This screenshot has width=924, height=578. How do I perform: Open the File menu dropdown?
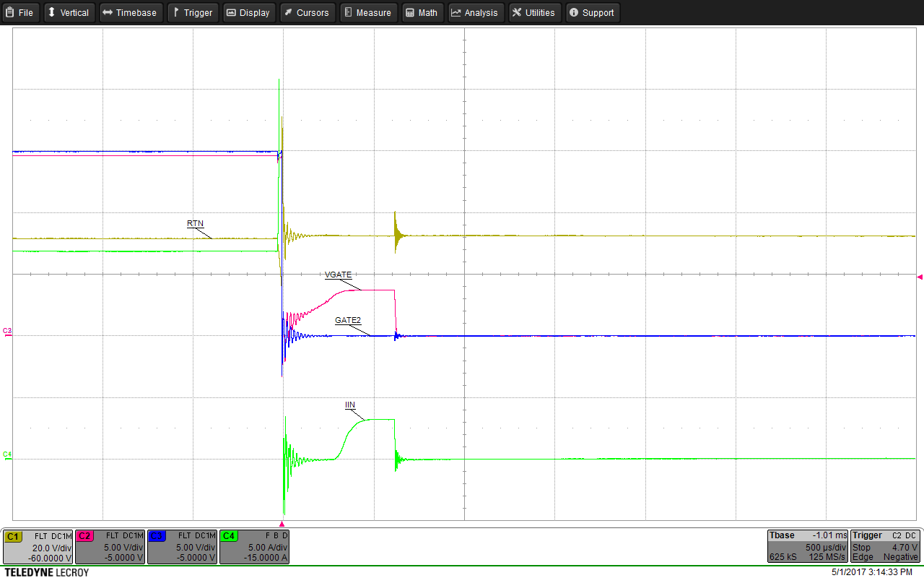[20, 12]
